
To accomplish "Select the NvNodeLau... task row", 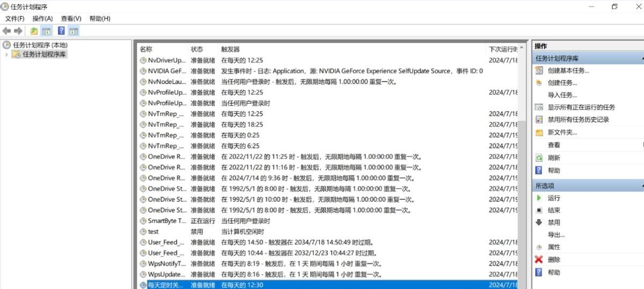I will pos(327,82).
